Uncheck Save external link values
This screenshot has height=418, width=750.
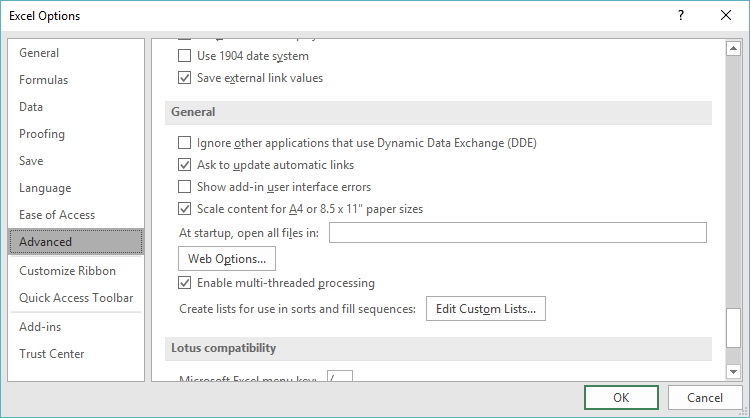[x=184, y=78]
